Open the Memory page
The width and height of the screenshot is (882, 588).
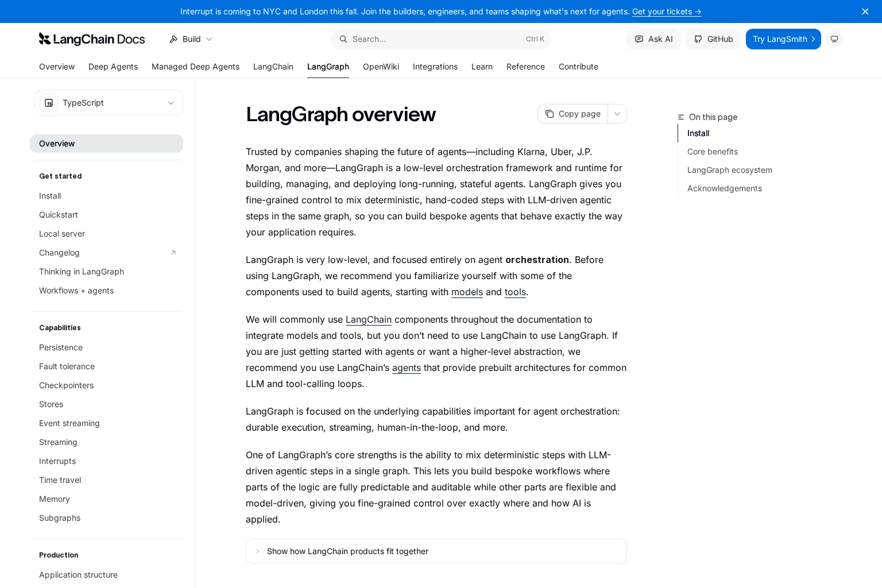click(x=55, y=499)
